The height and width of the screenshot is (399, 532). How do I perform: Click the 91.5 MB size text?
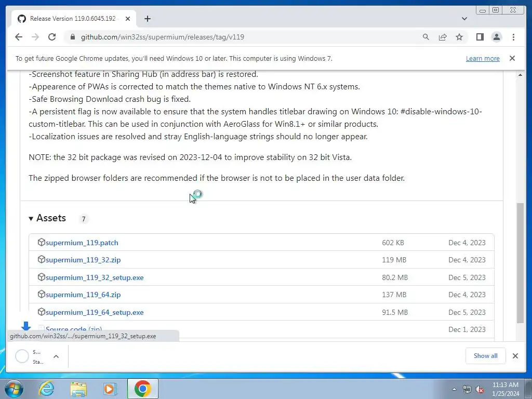point(395,312)
